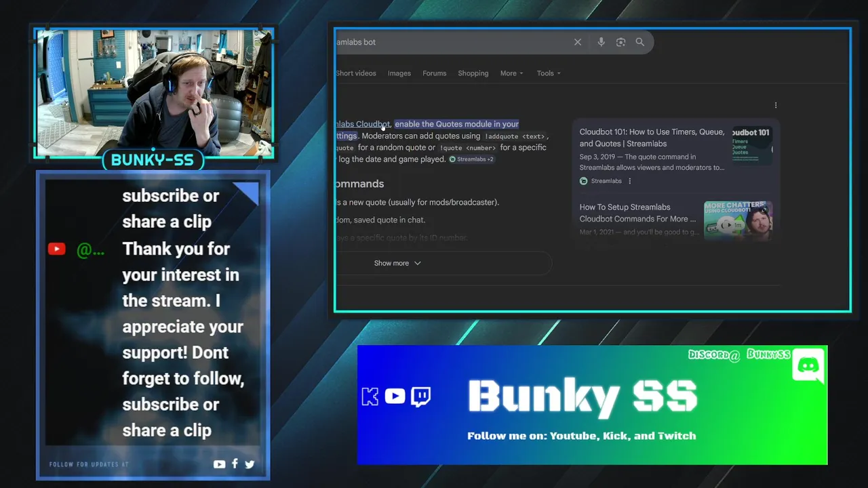Open the Tools dropdown

549,73
